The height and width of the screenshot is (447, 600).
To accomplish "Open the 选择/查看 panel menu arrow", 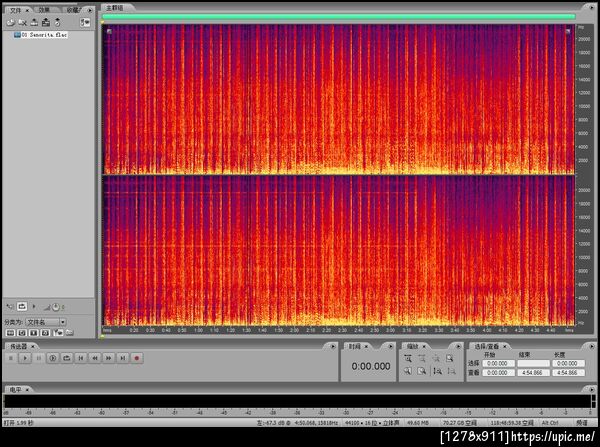I will click(x=592, y=346).
